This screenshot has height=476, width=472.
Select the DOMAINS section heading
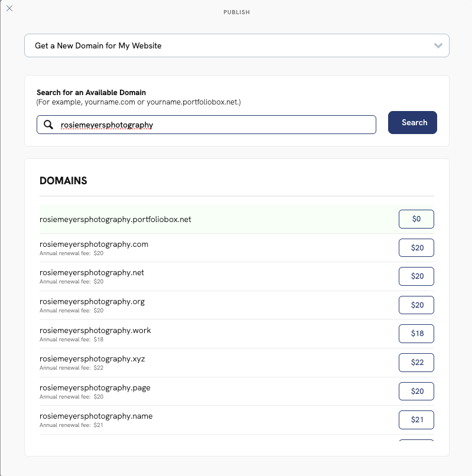pyautogui.click(x=63, y=181)
